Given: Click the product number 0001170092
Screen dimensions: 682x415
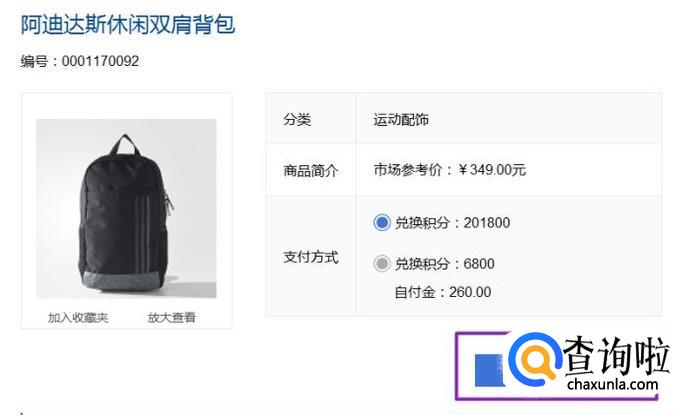Looking at the screenshot, I should tap(100, 61).
